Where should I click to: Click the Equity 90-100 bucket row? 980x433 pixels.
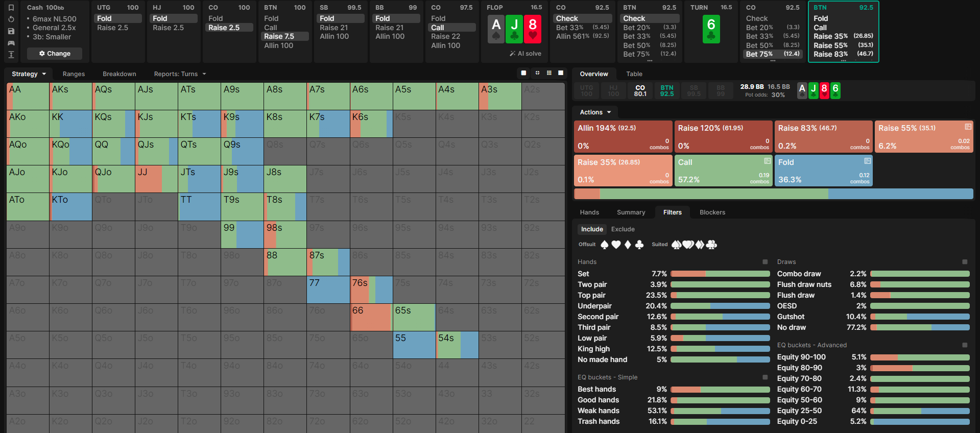coord(873,357)
